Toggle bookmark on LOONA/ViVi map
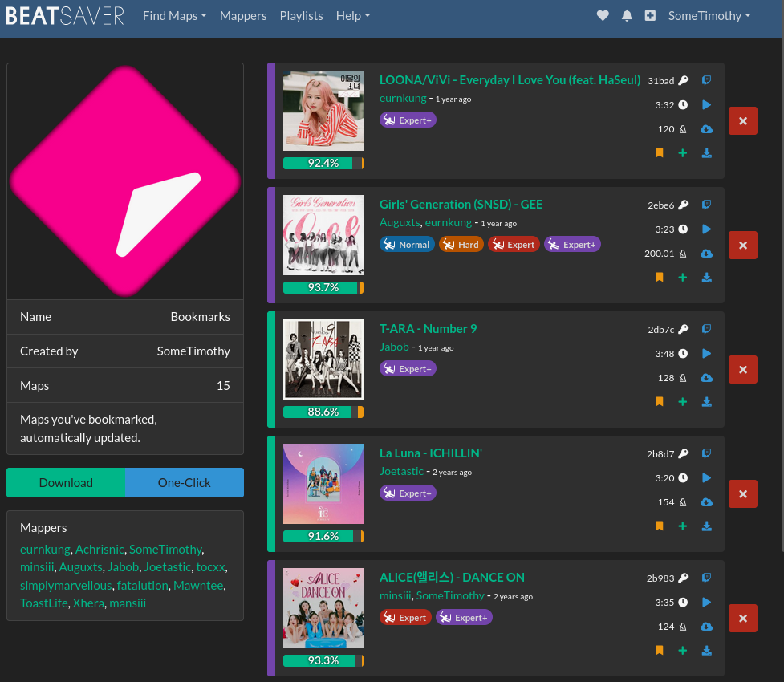This screenshot has height=682, width=784. pos(660,153)
